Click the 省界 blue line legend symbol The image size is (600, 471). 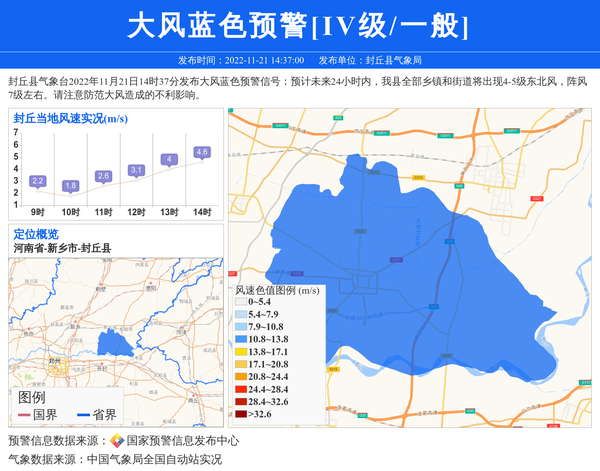tap(83, 414)
